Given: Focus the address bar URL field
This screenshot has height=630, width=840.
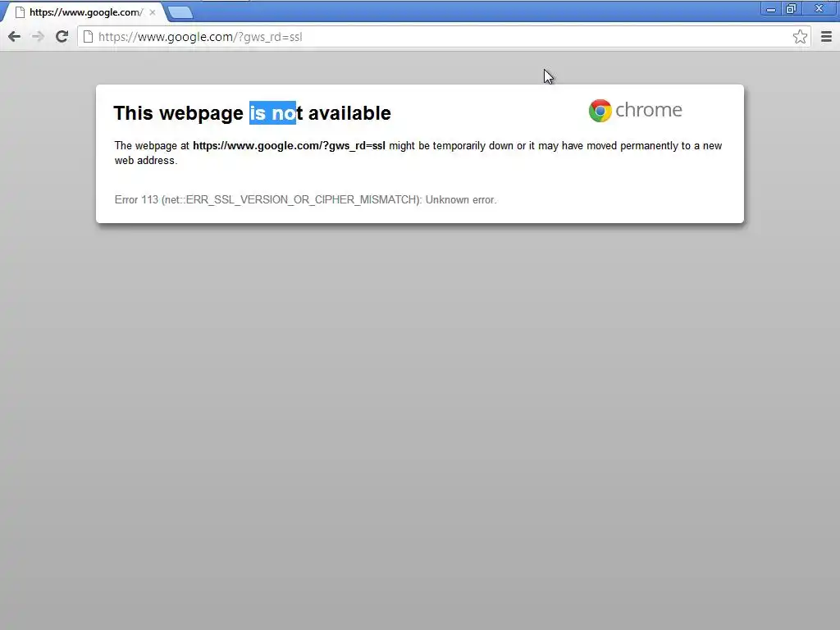Looking at the screenshot, I should [x=443, y=36].
